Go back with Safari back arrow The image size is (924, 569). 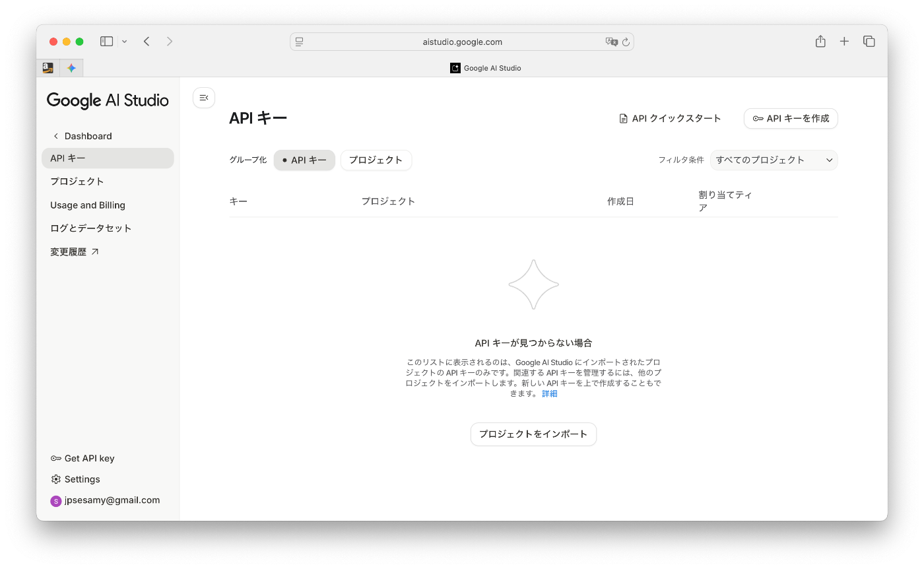tap(147, 42)
